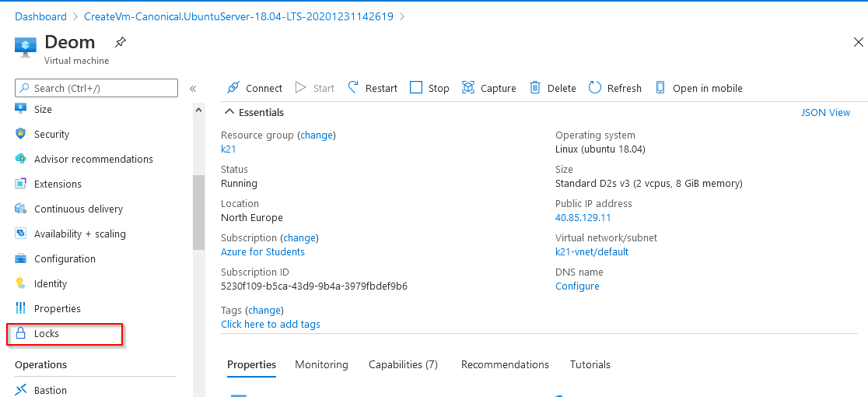
Task: Click the Locks padlock icon
Action: pos(21,333)
